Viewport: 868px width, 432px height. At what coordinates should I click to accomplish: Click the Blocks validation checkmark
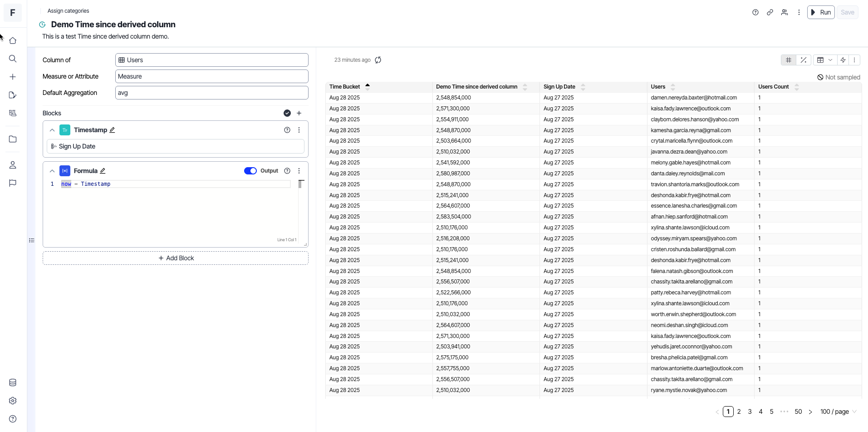coord(287,113)
